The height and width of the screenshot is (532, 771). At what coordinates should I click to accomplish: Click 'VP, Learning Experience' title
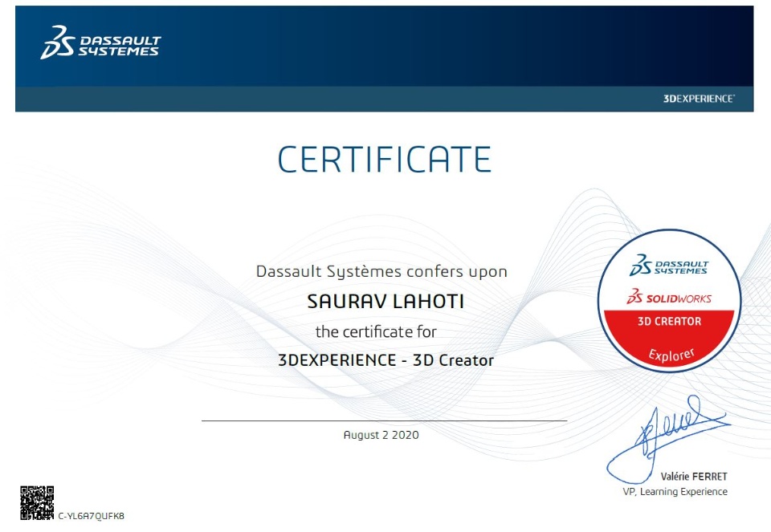click(x=675, y=492)
